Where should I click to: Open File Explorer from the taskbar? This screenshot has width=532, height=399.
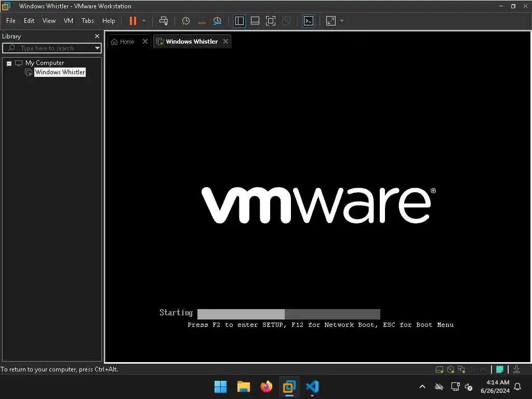click(x=244, y=387)
